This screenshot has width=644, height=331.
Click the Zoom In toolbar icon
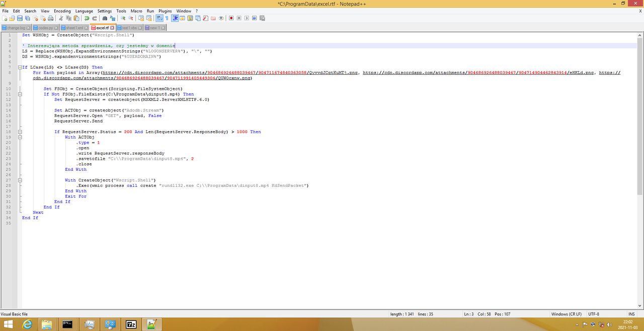[x=123, y=18]
